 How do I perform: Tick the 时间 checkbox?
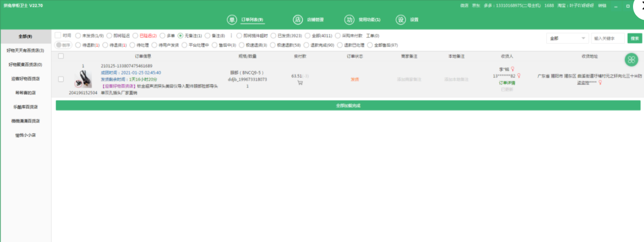tap(58, 35)
